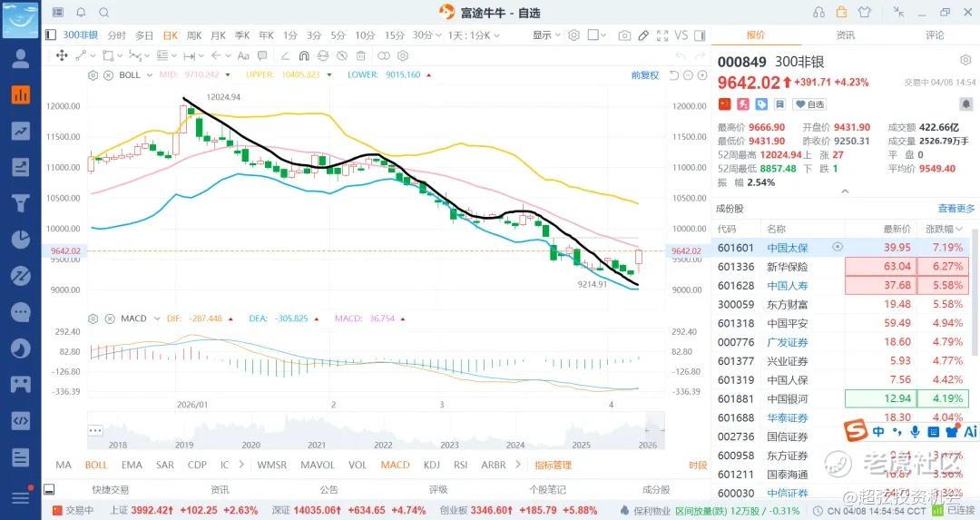Screen dimensions: 980x520
Task: Open the 评论 comments tab in right panel
Action: click(x=935, y=35)
